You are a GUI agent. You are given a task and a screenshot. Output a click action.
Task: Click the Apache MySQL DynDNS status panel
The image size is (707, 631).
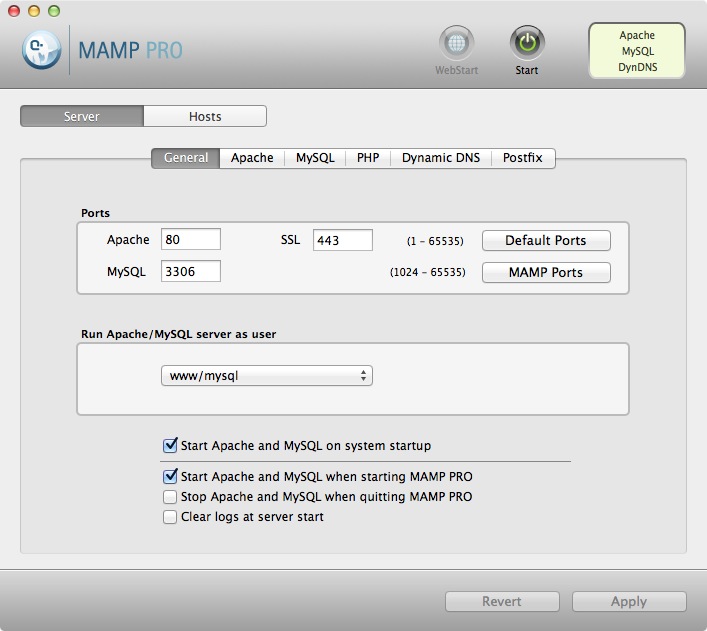click(x=637, y=51)
